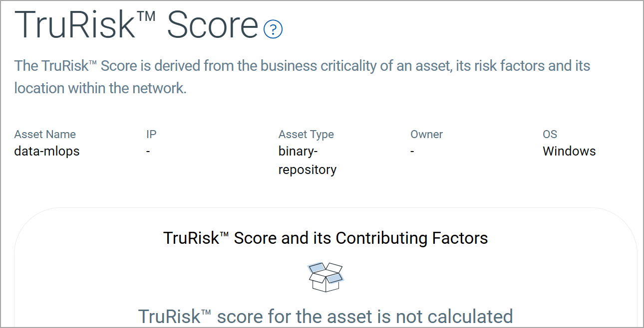Select the Owner field label
644x328 pixels.
click(426, 134)
